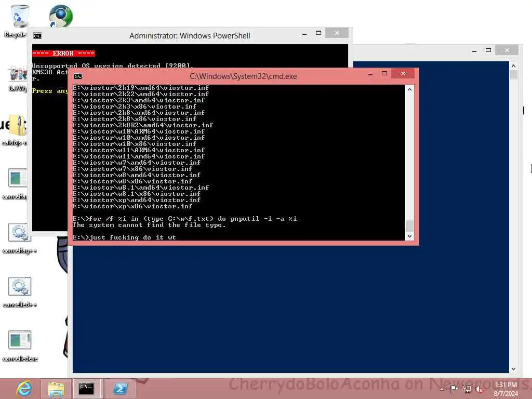Click 'The system cannot find the file type.'
Image resolution: width=532 pixels, height=399 pixels.
(x=149, y=225)
